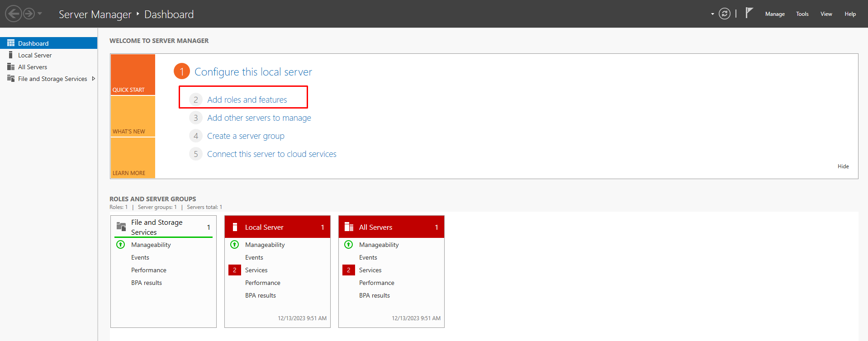Screen dimensions: 868x341
Task: Open the View menu
Action: click(x=826, y=14)
